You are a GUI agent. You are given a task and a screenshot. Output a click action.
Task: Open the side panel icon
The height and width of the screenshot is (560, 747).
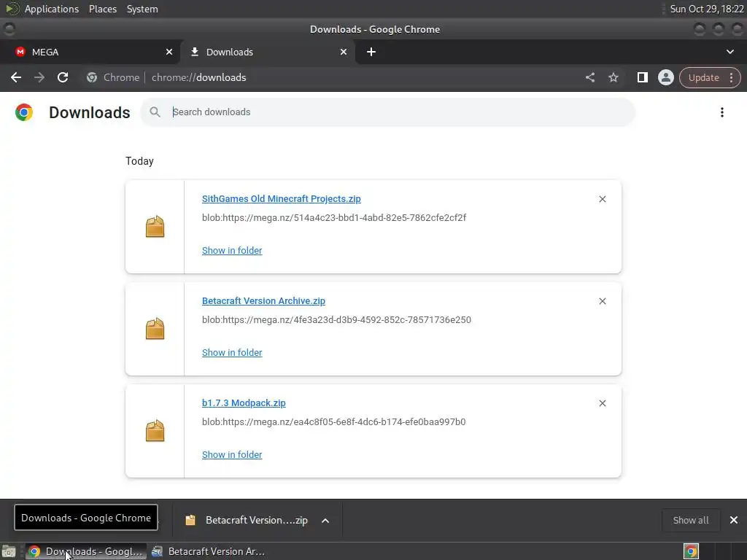coord(642,77)
